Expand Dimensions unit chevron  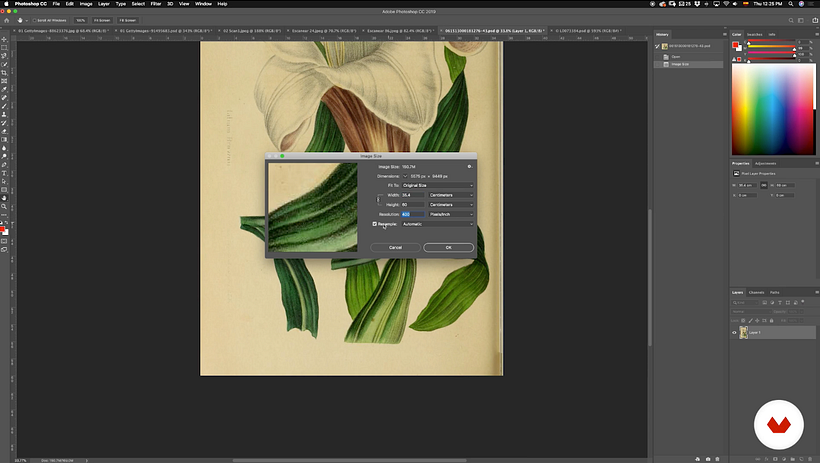pos(405,176)
